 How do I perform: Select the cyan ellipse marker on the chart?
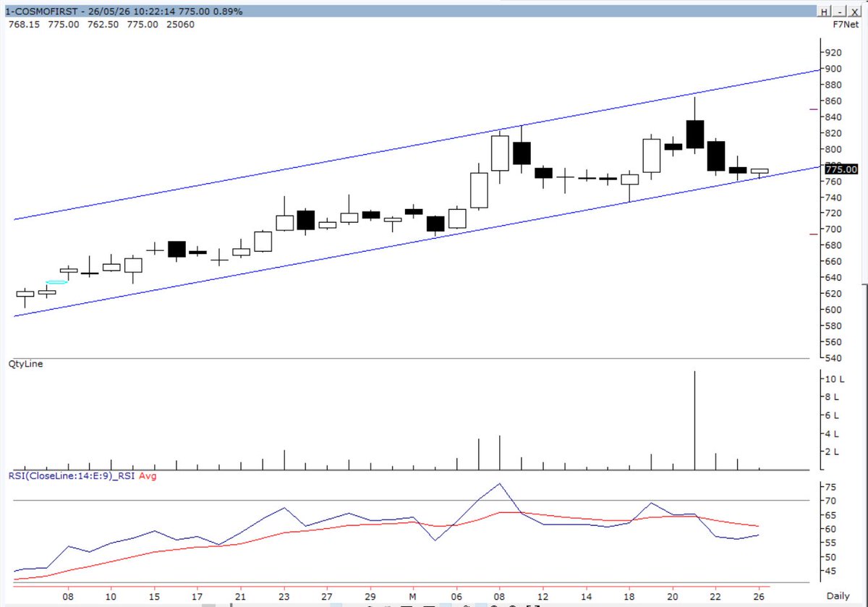(56, 282)
